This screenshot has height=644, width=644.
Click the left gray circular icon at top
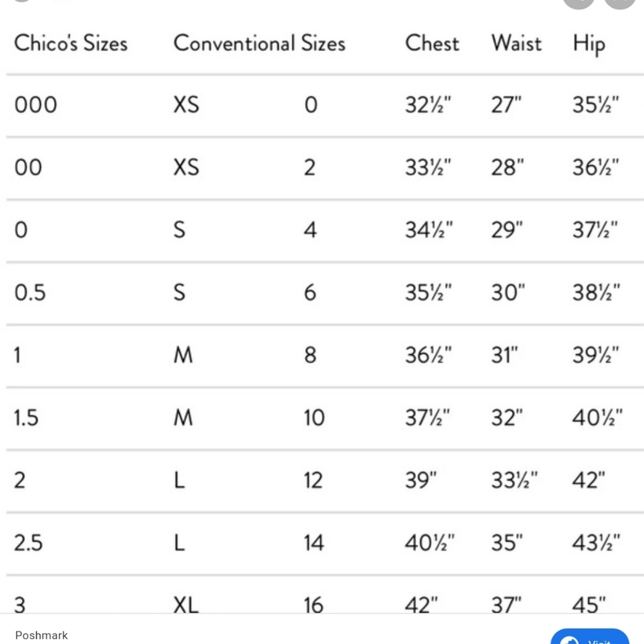pyautogui.click(x=579, y=3)
